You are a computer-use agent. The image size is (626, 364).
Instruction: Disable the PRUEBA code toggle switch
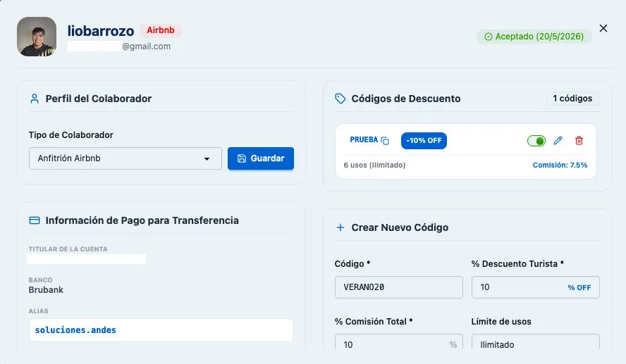click(x=536, y=141)
